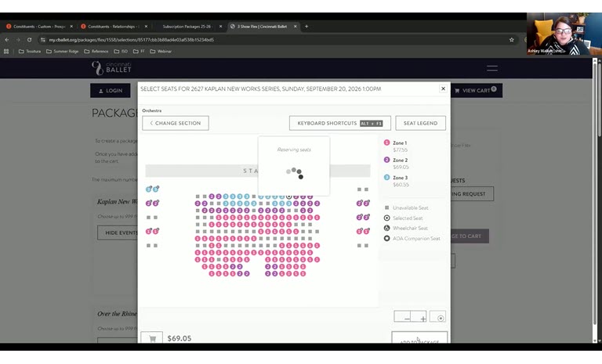Click the Cincinnati Ballet logo
This screenshot has height=364, width=602.
click(x=111, y=68)
